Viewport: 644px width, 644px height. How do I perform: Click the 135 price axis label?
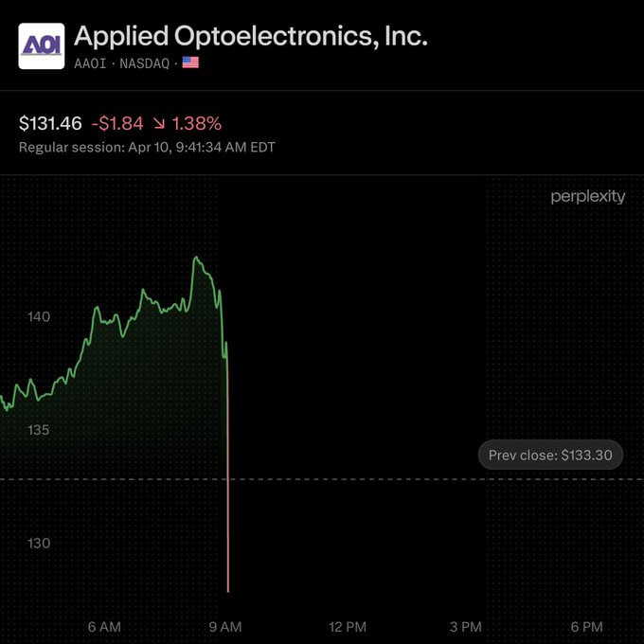coord(39,430)
